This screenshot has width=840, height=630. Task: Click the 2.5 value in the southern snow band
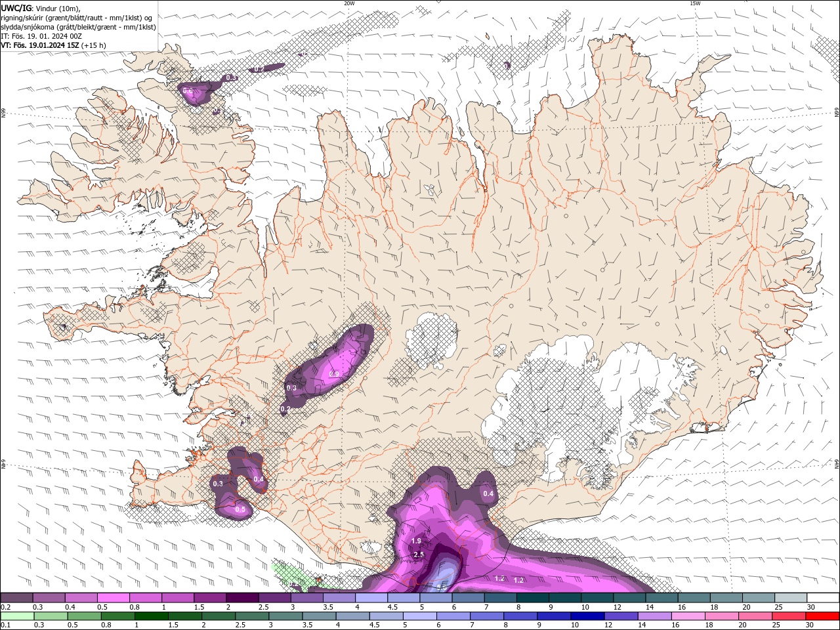pyautogui.click(x=419, y=555)
